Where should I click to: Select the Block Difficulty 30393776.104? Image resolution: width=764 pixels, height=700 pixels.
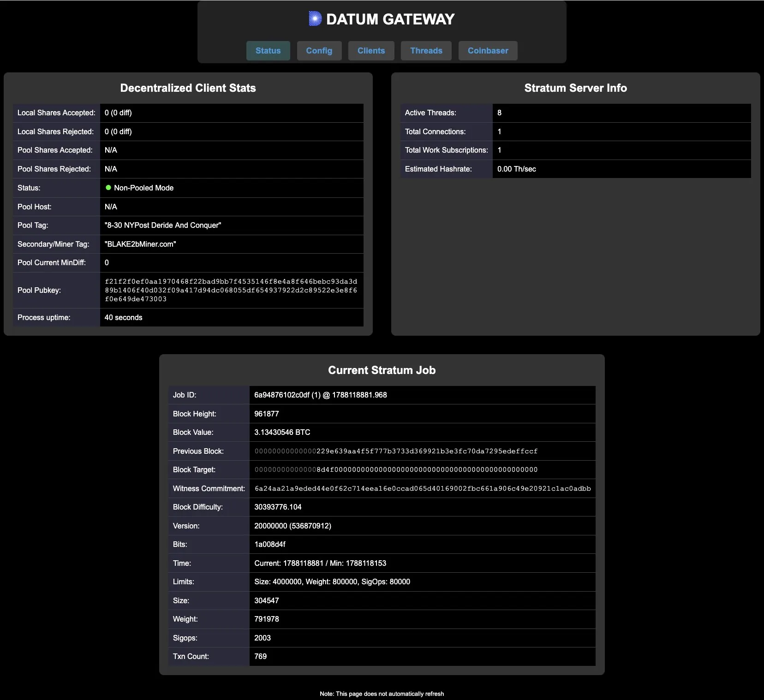[278, 507]
